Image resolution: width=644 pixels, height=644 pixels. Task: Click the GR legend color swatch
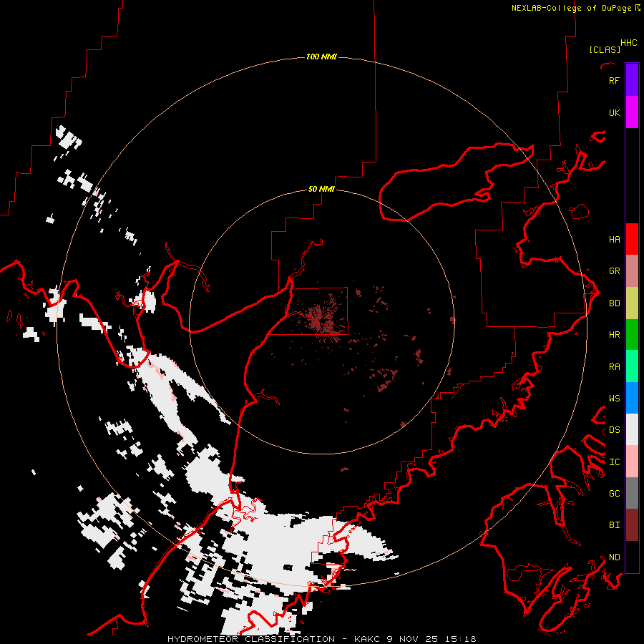point(632,271)
